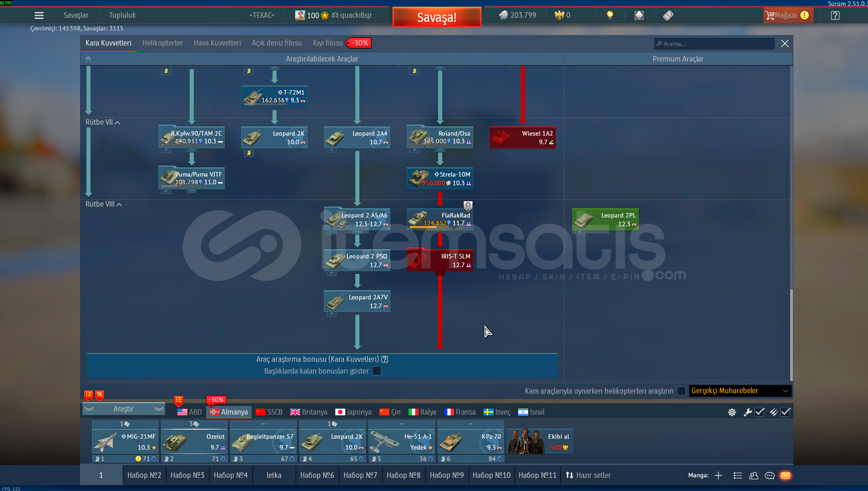Select the Britanya nation tab
Viewport: 868px width, 491px height.
tap(309, 412)
